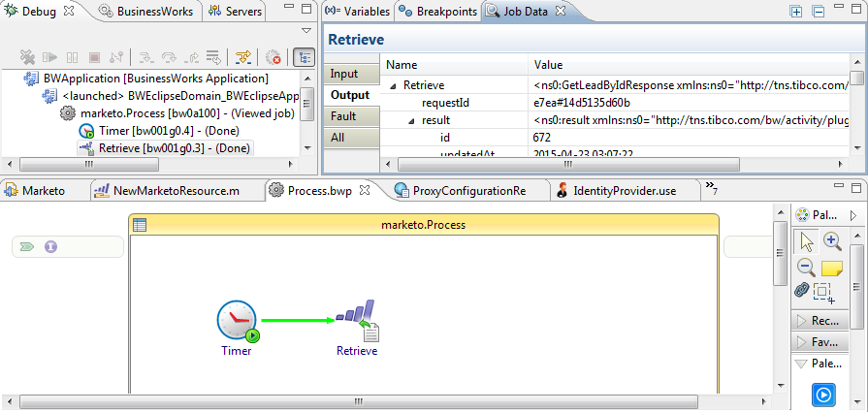Click the table icon in the process header
This screenshot has width=868, height=412.
coord(140,225)
